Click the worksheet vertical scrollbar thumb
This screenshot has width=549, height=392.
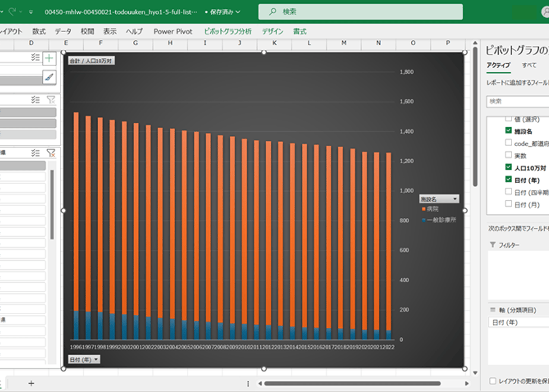(475, 116)
